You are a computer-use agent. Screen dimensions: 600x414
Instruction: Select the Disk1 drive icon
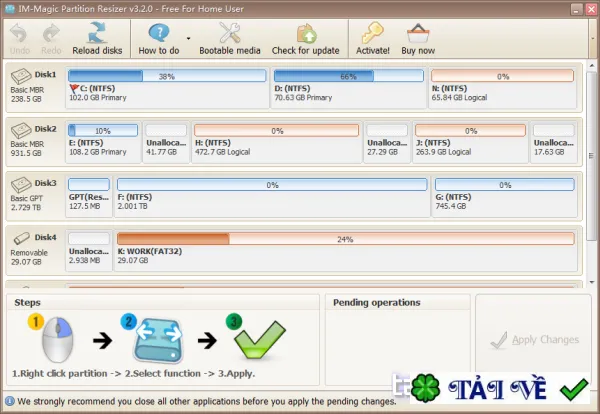pos(21,76)
